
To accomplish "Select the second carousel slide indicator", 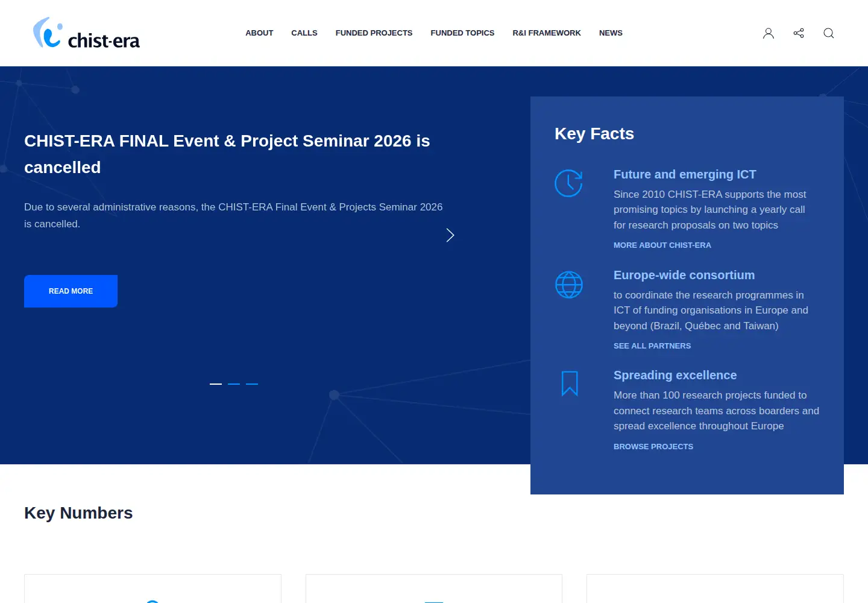I will (234, 384).
